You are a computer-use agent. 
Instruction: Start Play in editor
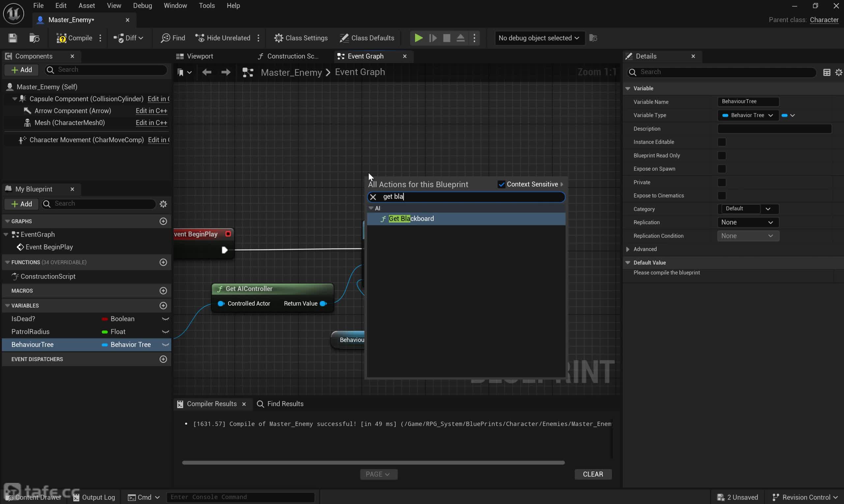[x=418, y=38]
